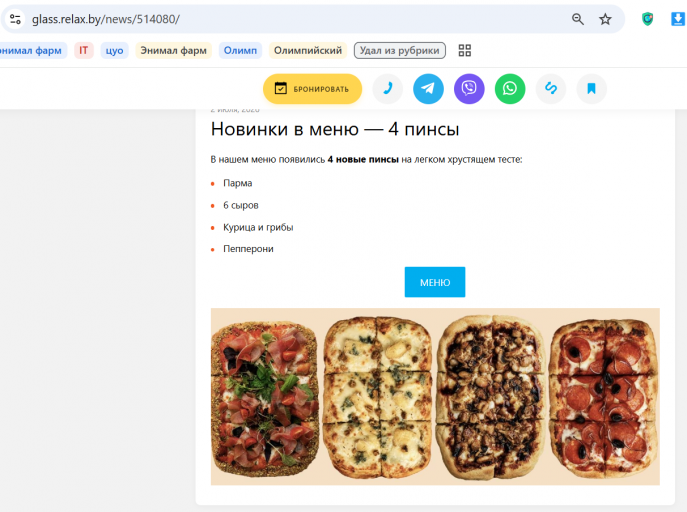The image size is (687, 512).
Task: Click the yellow 'Бронировать' button
Action: 312,89
